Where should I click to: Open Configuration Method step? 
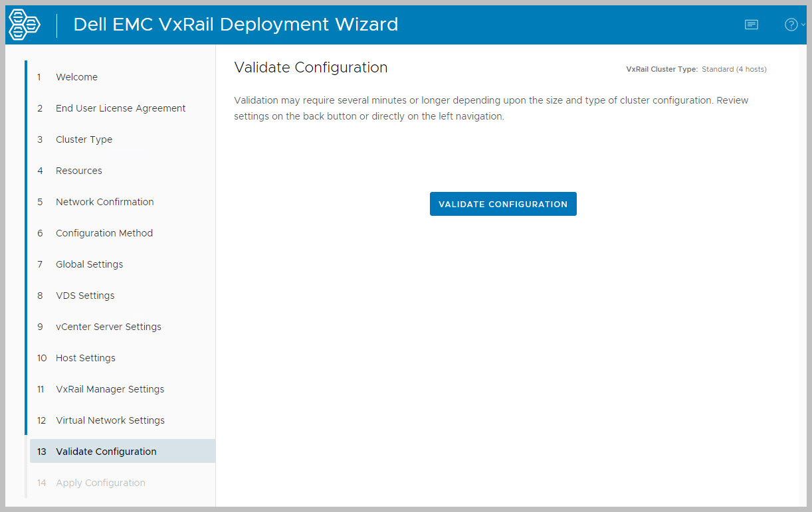104,233
